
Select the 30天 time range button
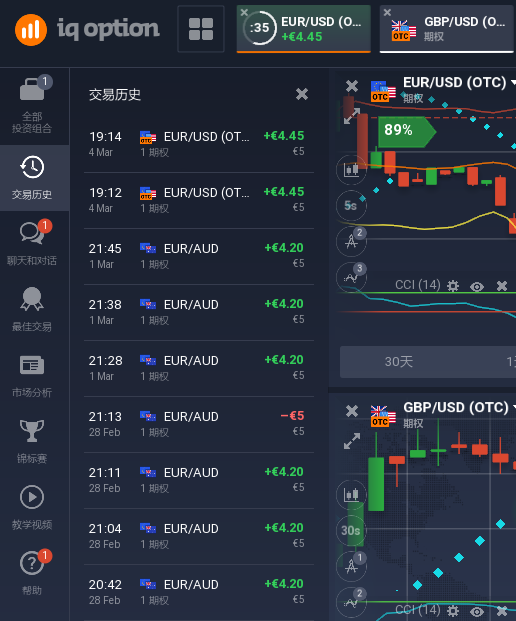pos(399,362)
